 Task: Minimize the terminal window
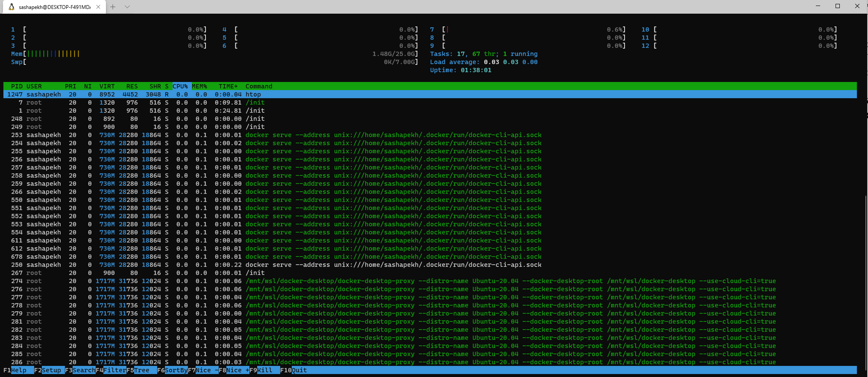click(x=818, y=6)
